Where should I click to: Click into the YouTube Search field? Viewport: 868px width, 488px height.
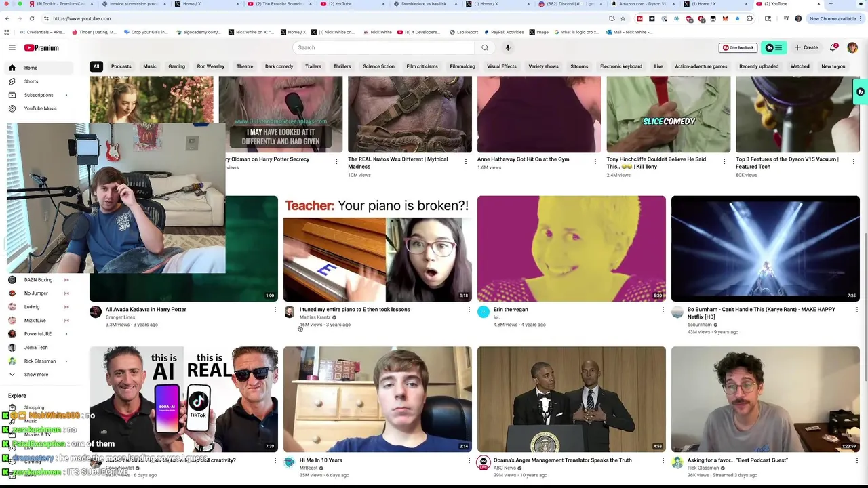[x=384, y=47]
